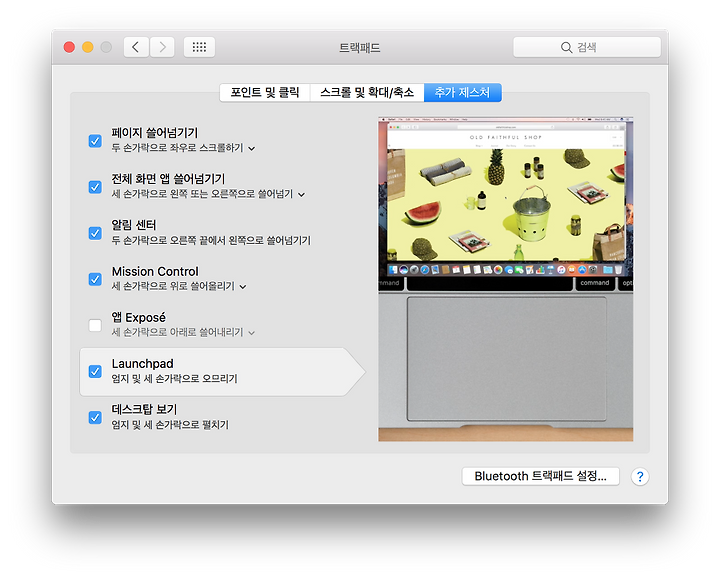
Task: Click 엄지 및 세 손가락으로 오므리기 description
Action: tap(174, 378)
